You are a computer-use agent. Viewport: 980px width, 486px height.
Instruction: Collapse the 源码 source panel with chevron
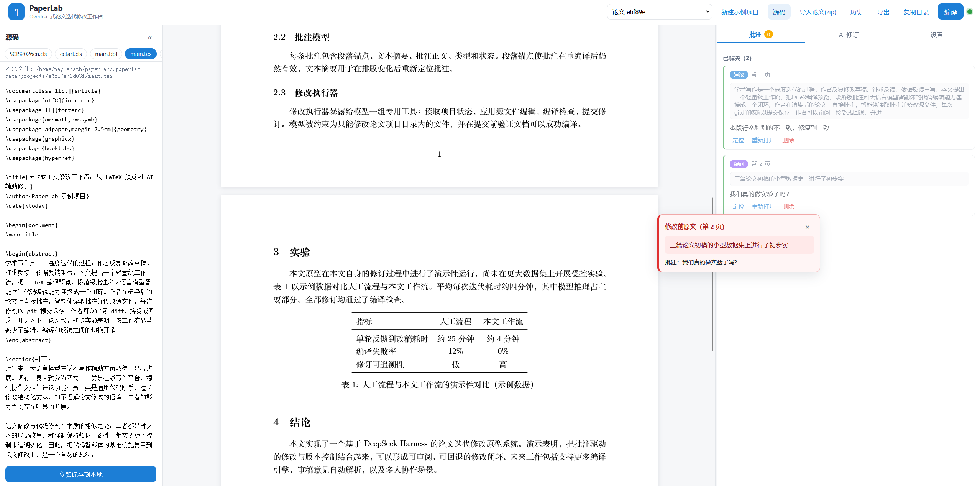tap(150, 38)
